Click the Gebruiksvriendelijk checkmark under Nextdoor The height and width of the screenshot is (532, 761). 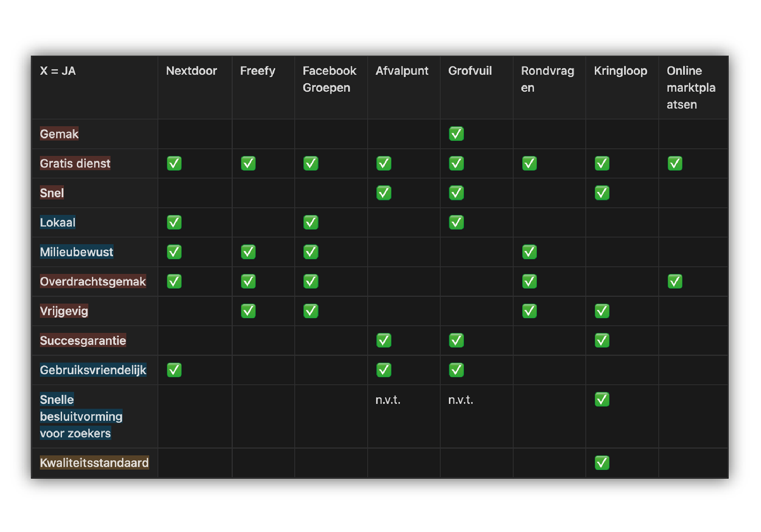click(x=174, y=370)
